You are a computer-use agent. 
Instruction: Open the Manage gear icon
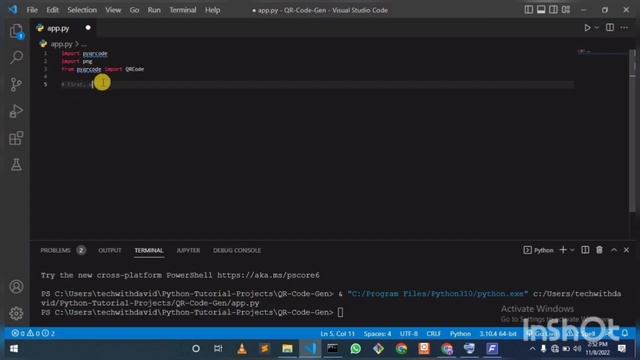pos(16,313)
